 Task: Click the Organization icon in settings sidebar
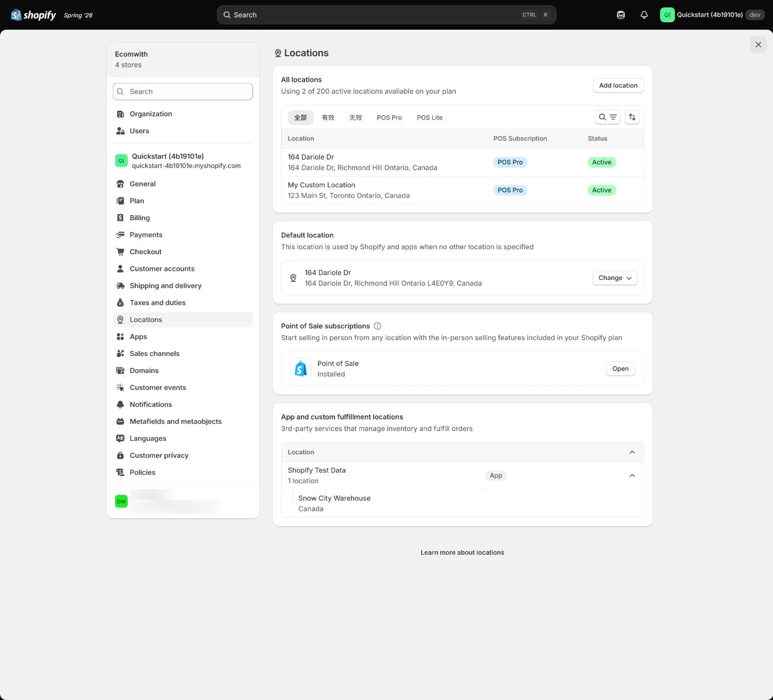coord(120,114)
